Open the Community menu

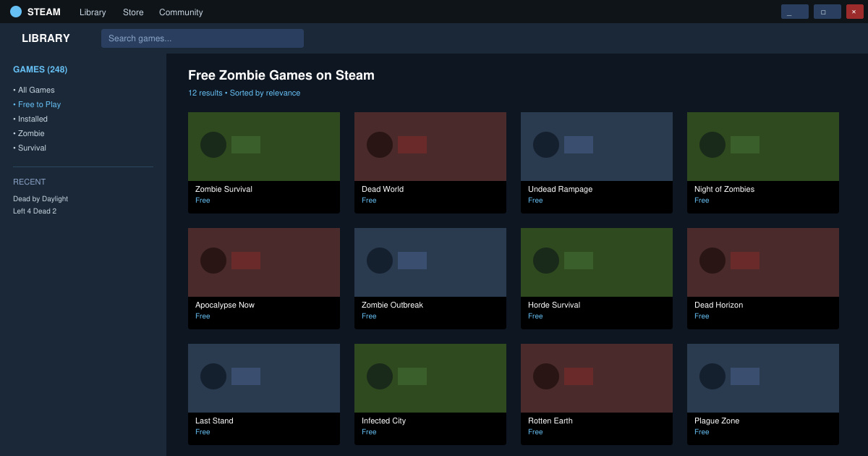(181, 12)
